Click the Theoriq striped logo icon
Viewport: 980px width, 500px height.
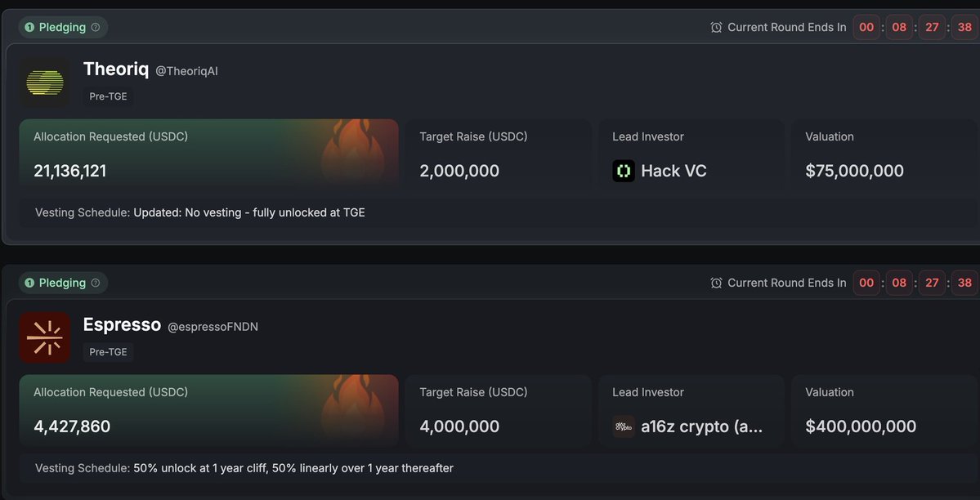[45, 83]
